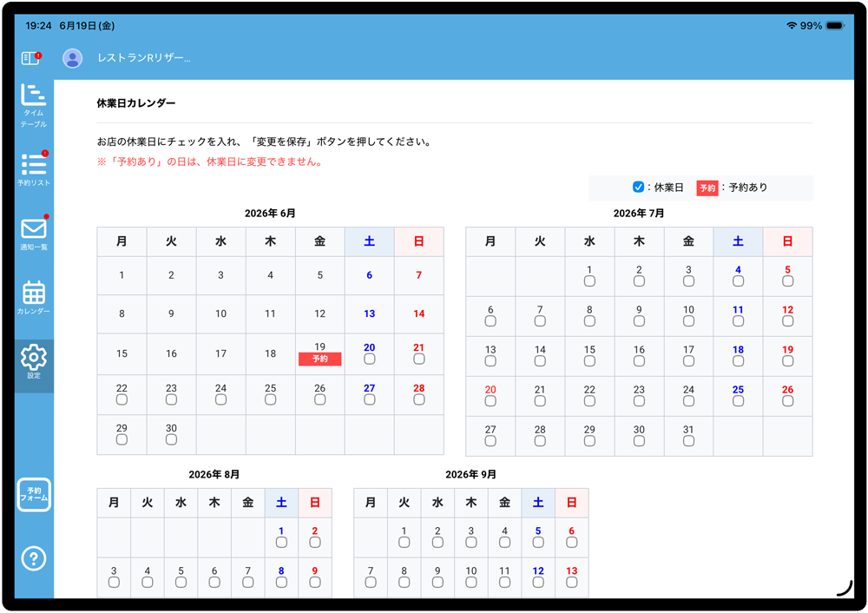Screen dimensions: 868x613
Task: Tap the Wi-Fi status icon
Action: click(792, 25)
